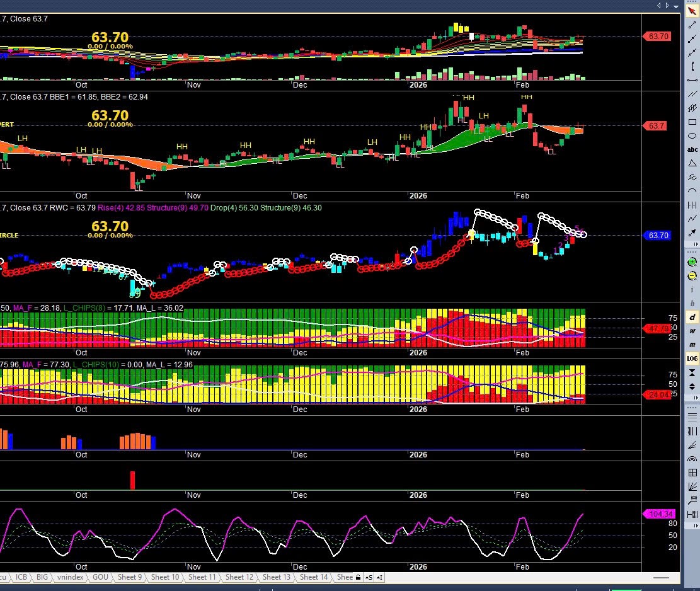Select the Gann square grid tool
Screen dimensions: 700x591
coord(692,473)
